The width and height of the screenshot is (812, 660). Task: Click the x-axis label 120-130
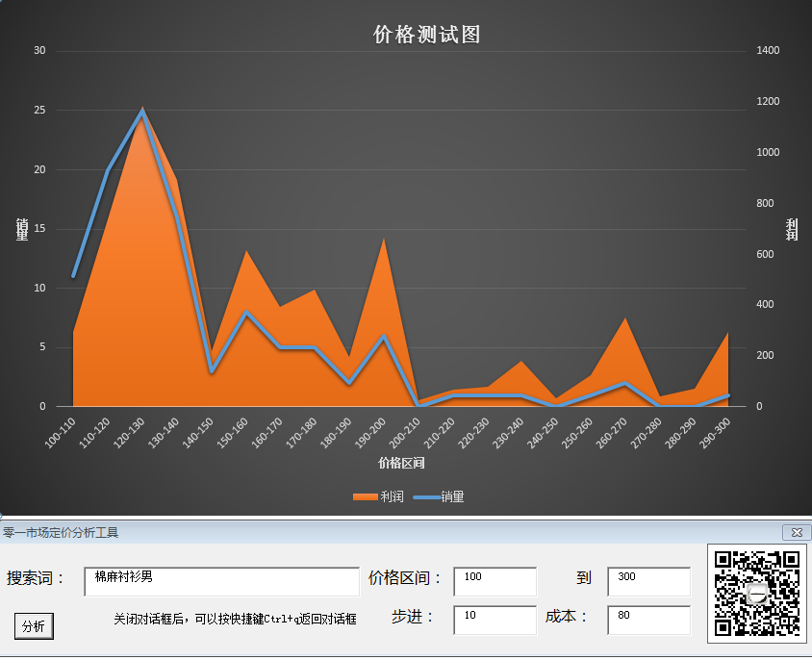tap(129, 433)
